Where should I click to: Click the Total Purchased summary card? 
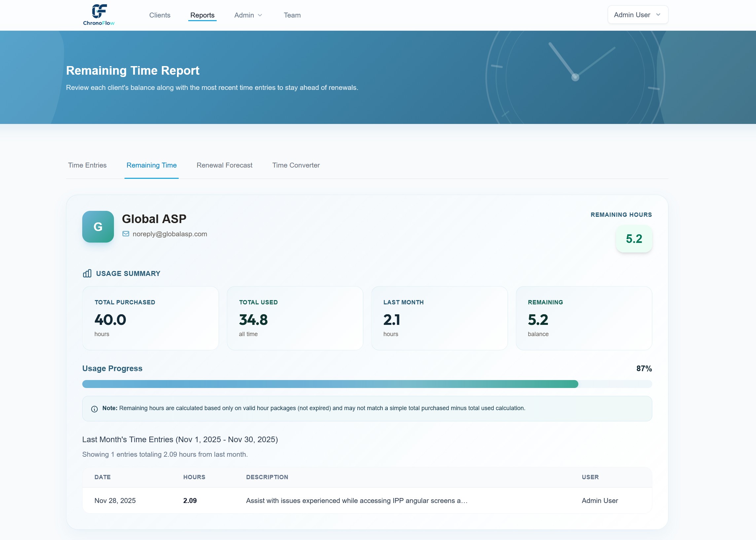tap(150, 318)
